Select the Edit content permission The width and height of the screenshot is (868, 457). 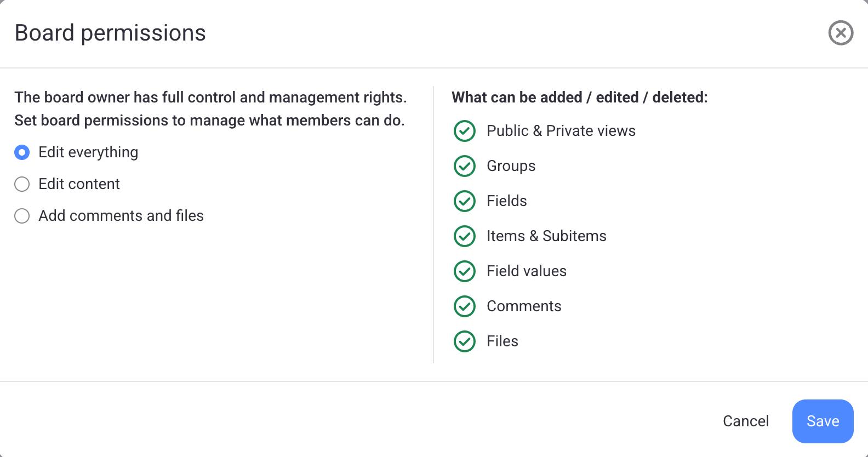click(x=22, y=184)
